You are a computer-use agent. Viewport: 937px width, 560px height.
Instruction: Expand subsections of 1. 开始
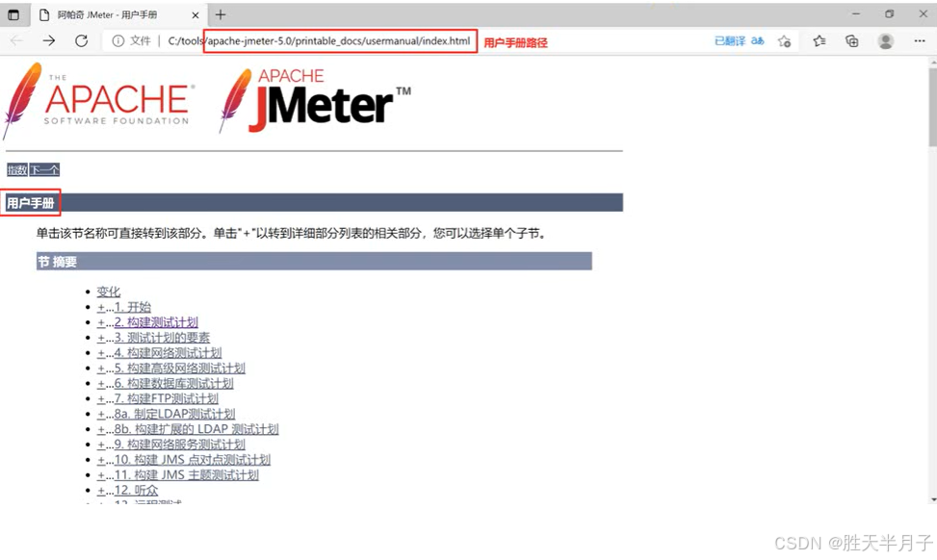101,307
